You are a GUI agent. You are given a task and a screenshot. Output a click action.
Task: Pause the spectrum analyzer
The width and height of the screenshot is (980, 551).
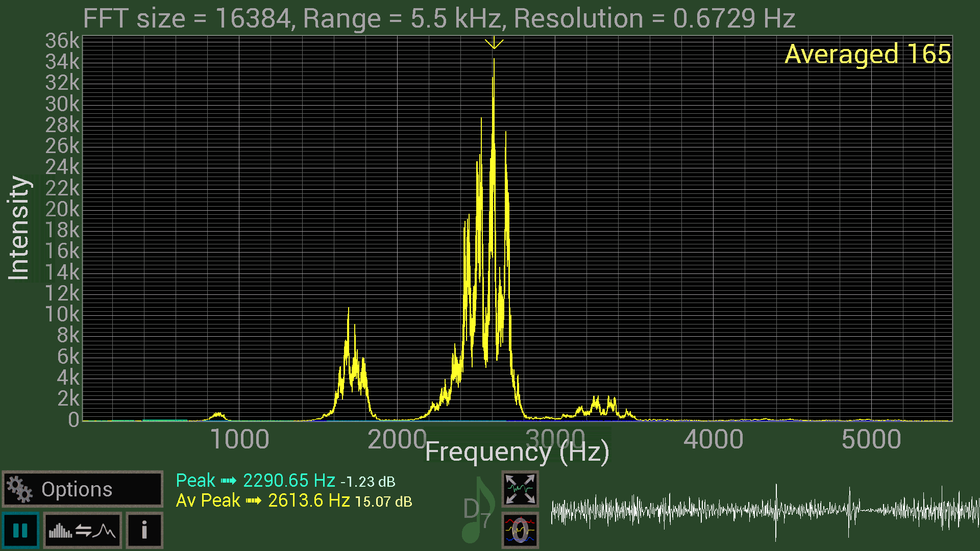pos(20,531)
